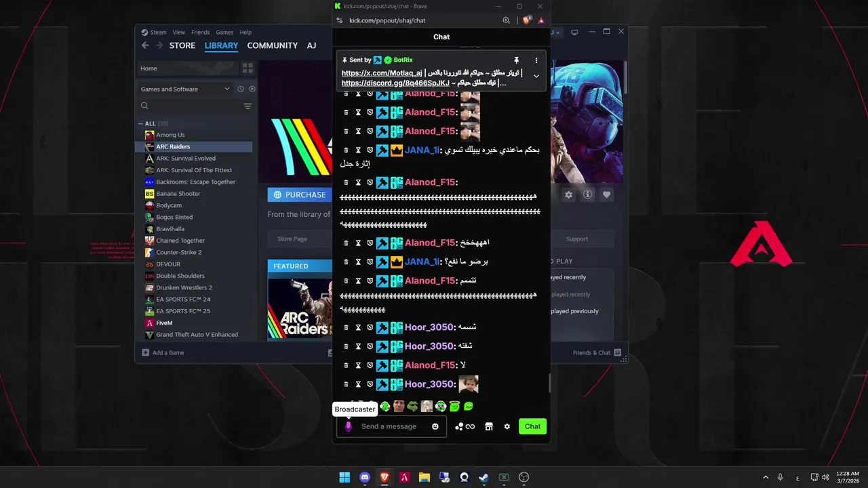
Task: Open pinned message three-dot options
Action: 536,60
